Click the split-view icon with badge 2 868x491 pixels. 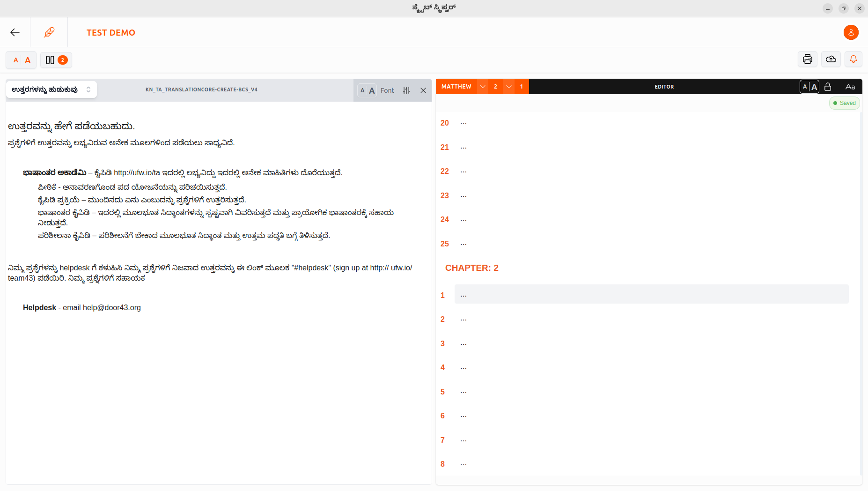(56, 60)
